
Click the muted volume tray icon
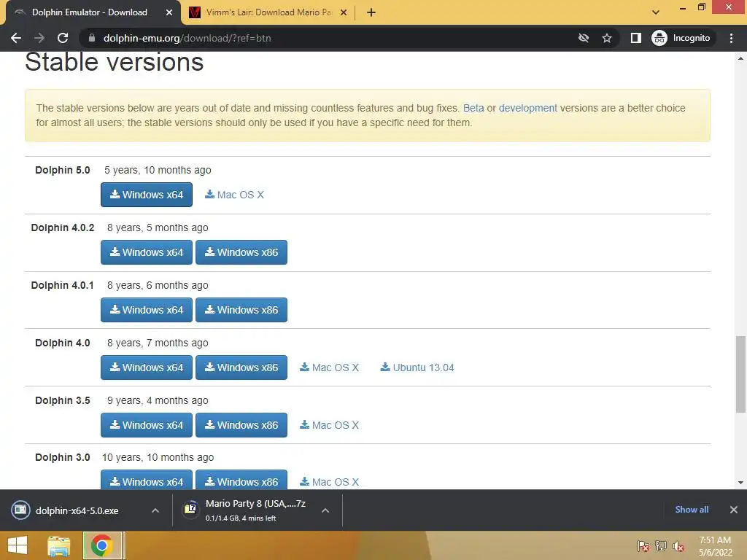[x=678, y=546]
